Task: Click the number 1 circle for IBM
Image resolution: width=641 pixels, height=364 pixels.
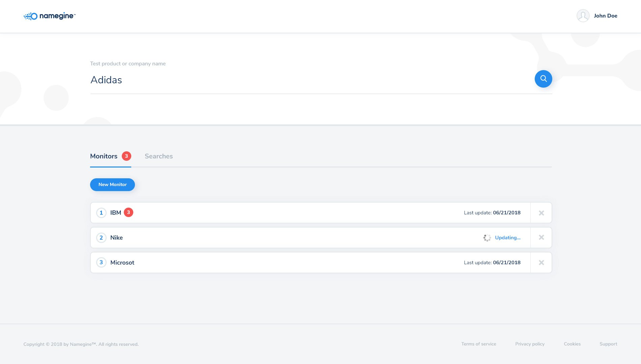Action: point(101,213)
